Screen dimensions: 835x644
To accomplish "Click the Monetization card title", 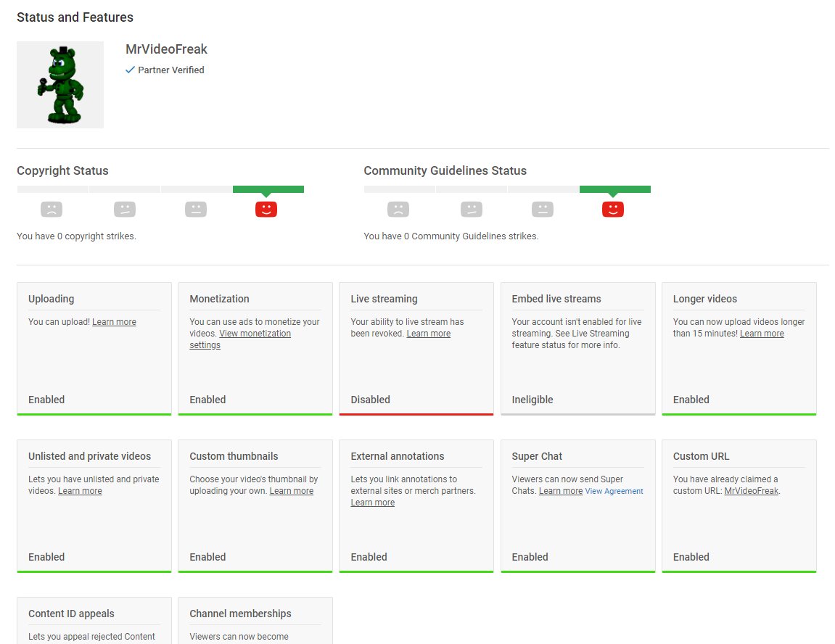I will pyautogui.click(x=219, y=299).
